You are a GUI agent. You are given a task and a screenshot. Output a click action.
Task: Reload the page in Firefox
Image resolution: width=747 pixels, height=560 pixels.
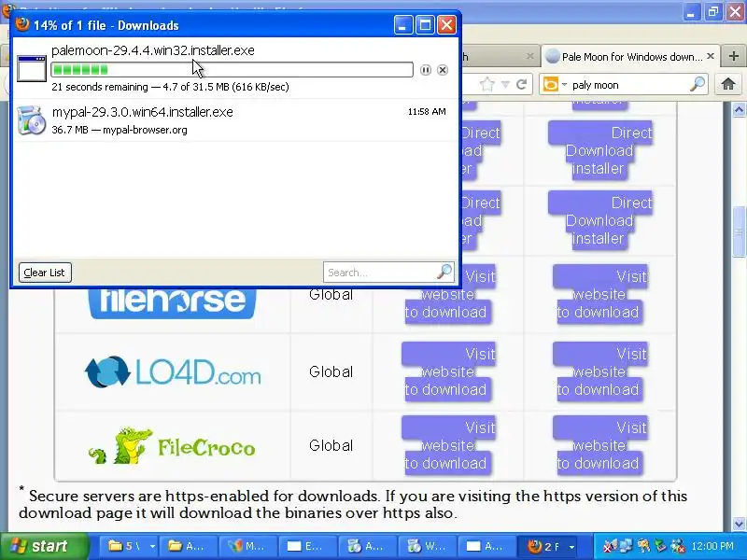(521, 85)
